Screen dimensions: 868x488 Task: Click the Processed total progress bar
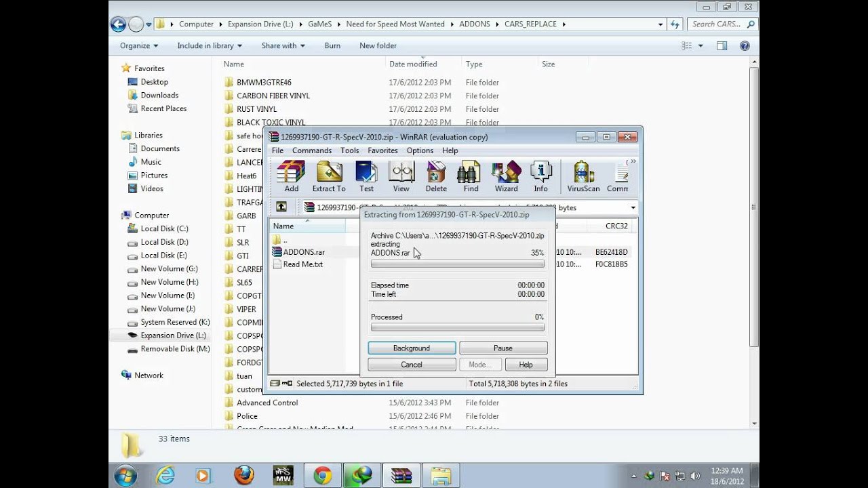click(x=458, y=327)
